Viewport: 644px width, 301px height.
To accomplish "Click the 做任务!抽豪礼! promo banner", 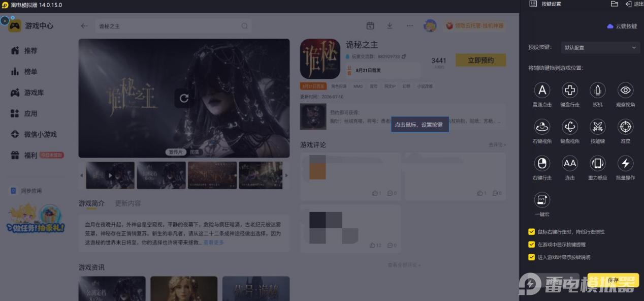I will (36, 219).
